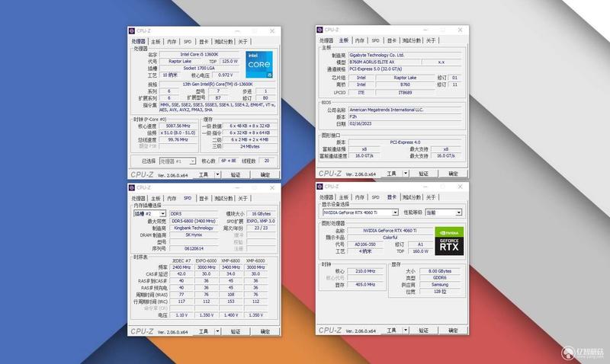Open the 工具 dropdown arrow in the graphics window
Screen dimensions: 610x364
406,330
